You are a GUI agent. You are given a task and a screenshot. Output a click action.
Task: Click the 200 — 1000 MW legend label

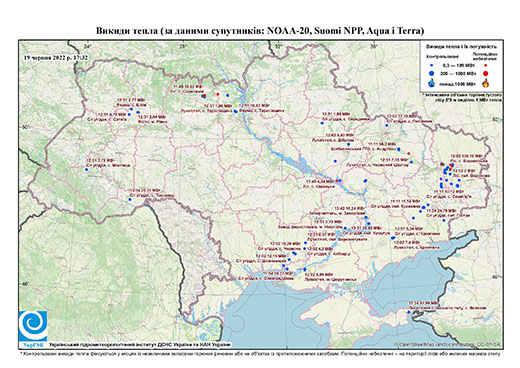coord(459,74)
